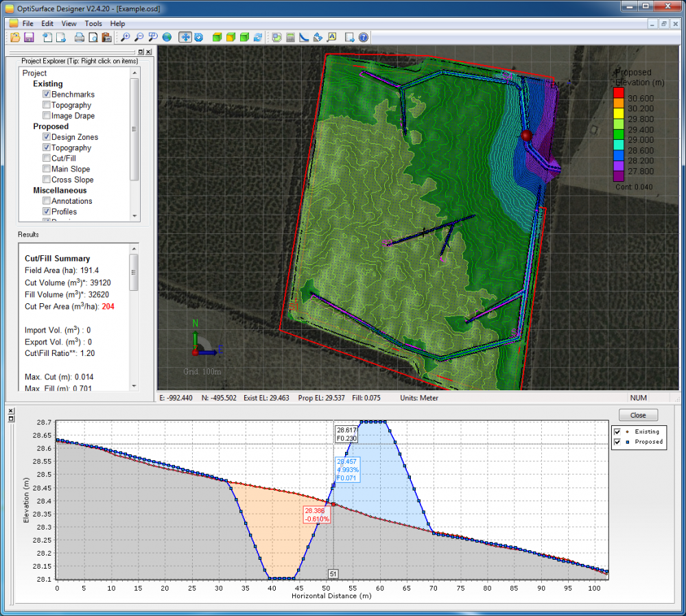The image size is (686, 616).
Task: Uncheck the Benchmarks checkbox
Action: tap(47, 94)
